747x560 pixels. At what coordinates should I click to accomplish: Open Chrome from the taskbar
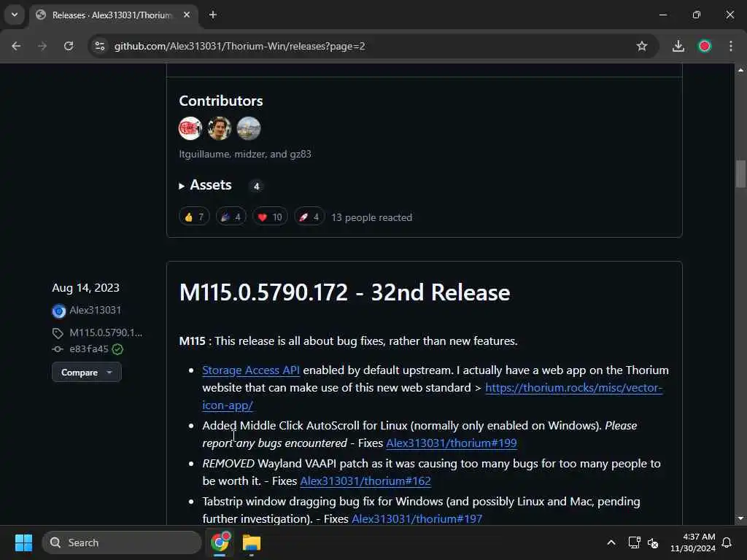[x=220, y=542]
